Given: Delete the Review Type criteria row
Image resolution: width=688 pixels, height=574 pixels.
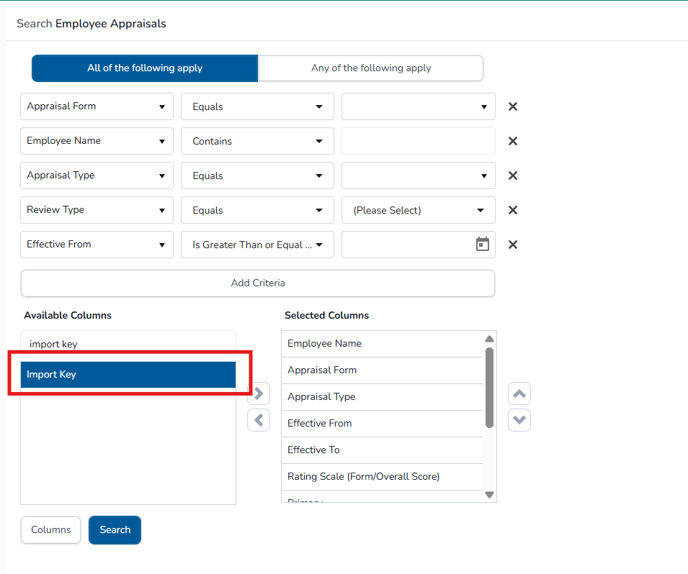Looking at the screenshot, I should point(512,210).
